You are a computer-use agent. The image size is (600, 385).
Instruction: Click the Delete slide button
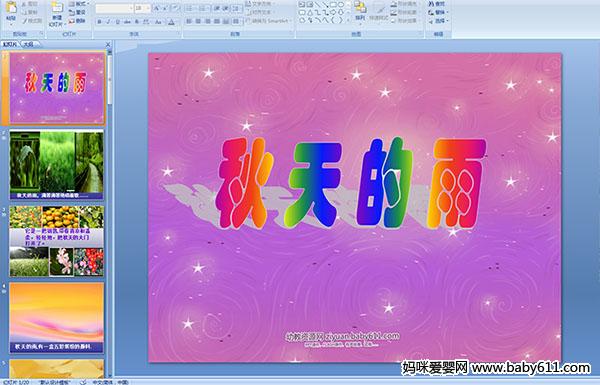pyautogui.click(x=77, y=21)
